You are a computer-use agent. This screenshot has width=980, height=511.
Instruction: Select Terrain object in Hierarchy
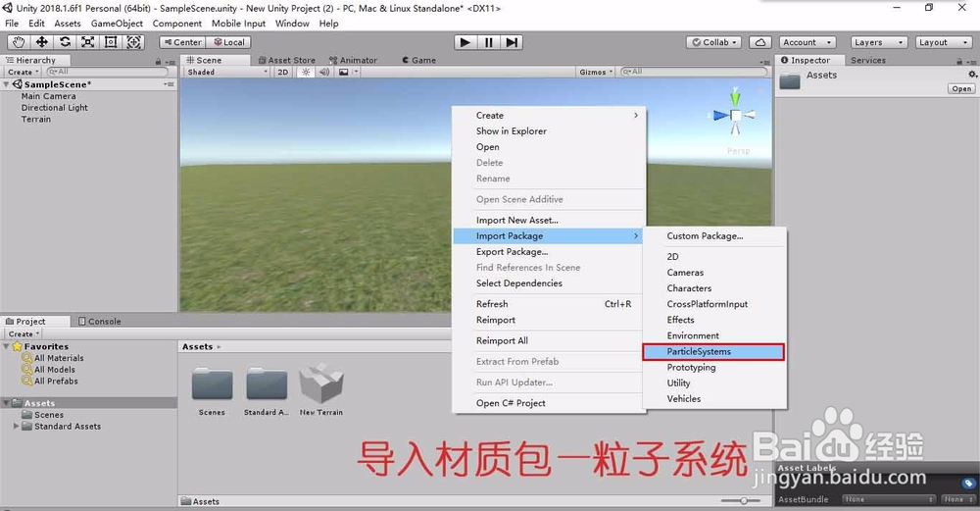coord(35,119)
